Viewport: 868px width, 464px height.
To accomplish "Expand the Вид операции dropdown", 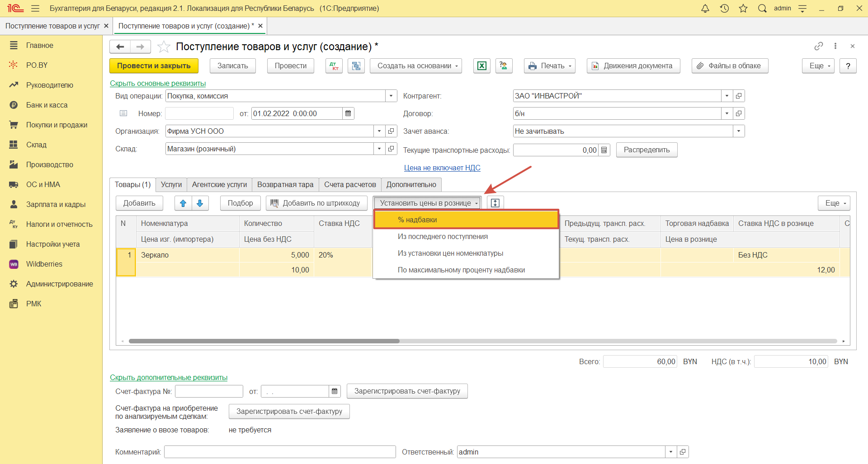I will [x=391, y=96].
